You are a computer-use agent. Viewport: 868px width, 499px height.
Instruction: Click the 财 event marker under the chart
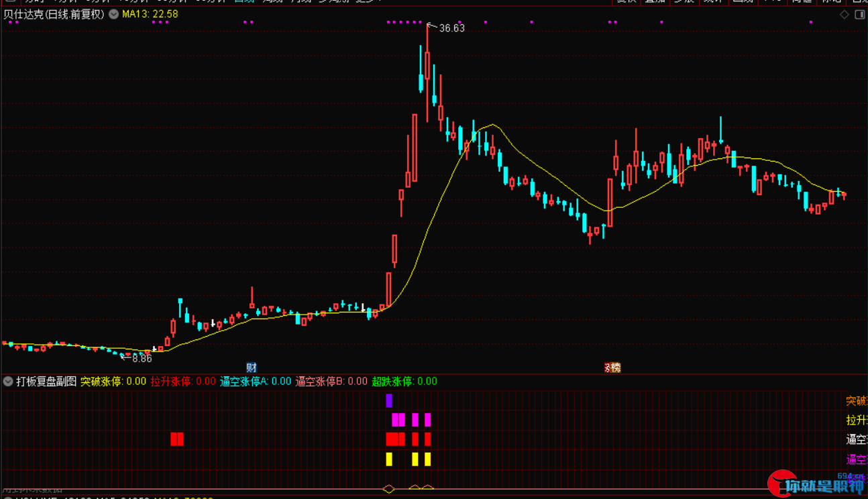[252, 368]
